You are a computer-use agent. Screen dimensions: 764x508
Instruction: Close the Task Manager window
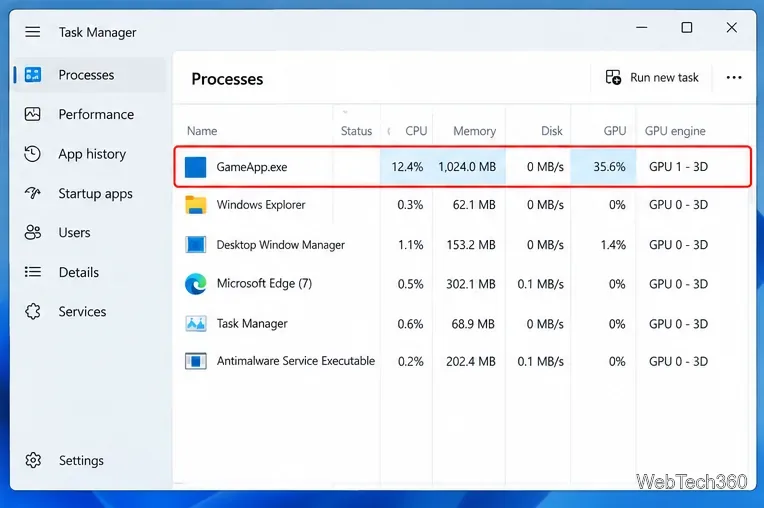(x=731, y=28)
